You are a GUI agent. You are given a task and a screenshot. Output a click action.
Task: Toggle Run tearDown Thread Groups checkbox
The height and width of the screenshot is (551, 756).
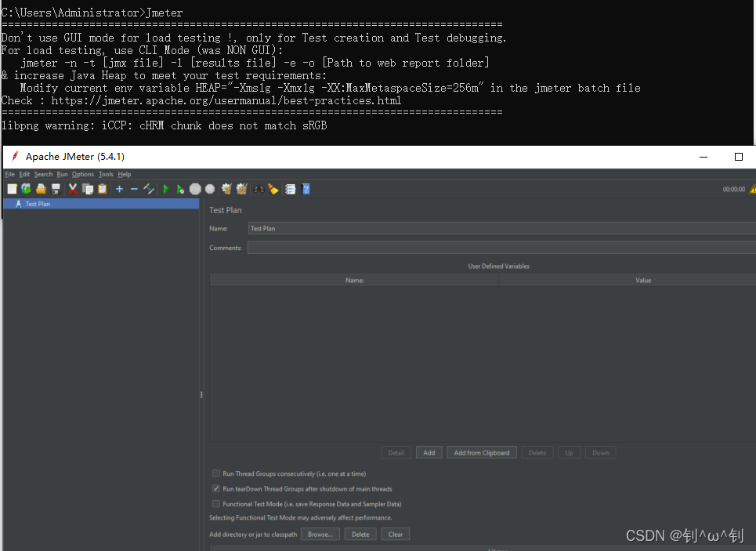tap(216, 488)
